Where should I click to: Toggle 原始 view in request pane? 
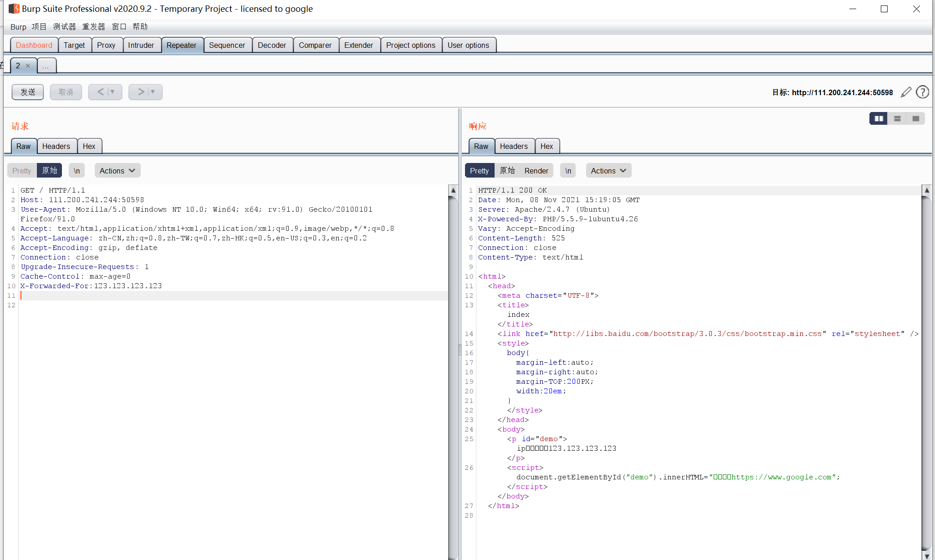tap(50, 171)
